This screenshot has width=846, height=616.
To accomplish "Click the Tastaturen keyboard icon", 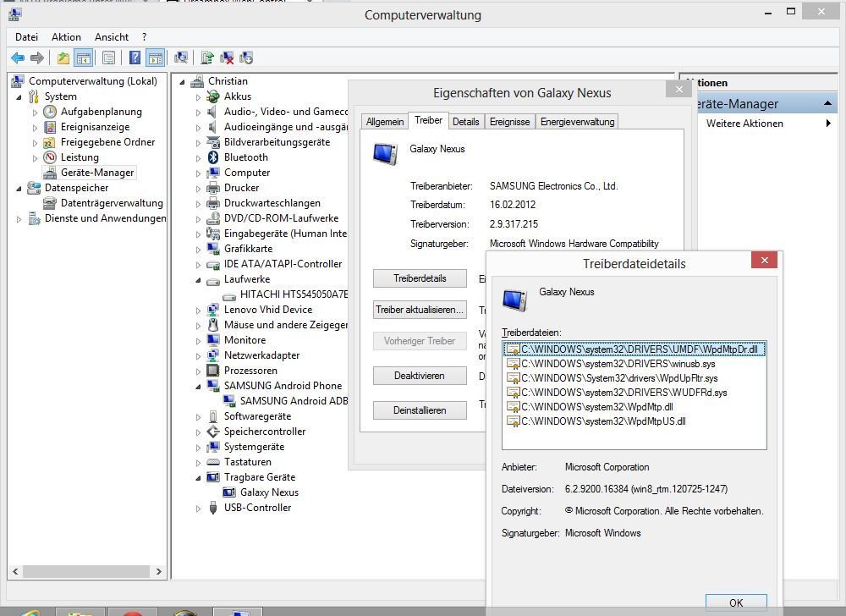I will [213, 462].
